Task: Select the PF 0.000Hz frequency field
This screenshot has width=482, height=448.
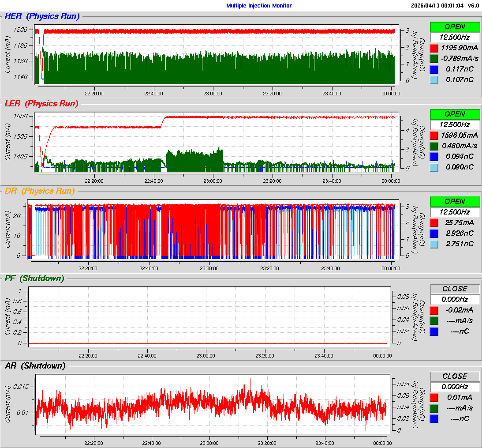Action: pyautogui.click(x=455, y=299)
